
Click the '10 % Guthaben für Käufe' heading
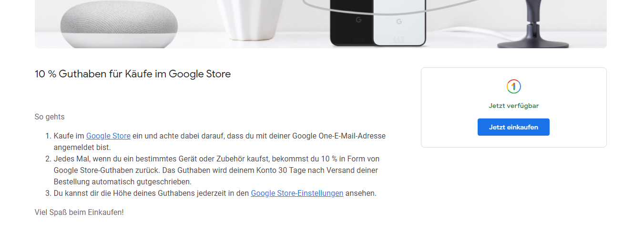click(x=133, y=74)
